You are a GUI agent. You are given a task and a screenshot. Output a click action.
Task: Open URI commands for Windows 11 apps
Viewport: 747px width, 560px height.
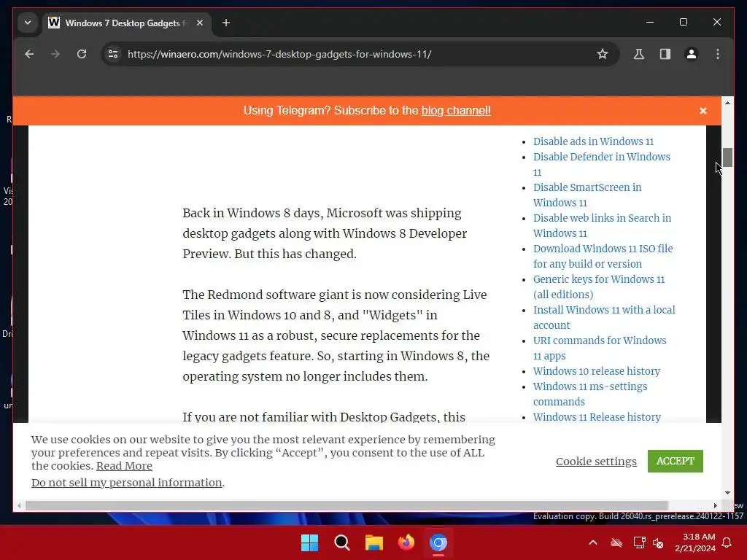(x=600, y=348)
